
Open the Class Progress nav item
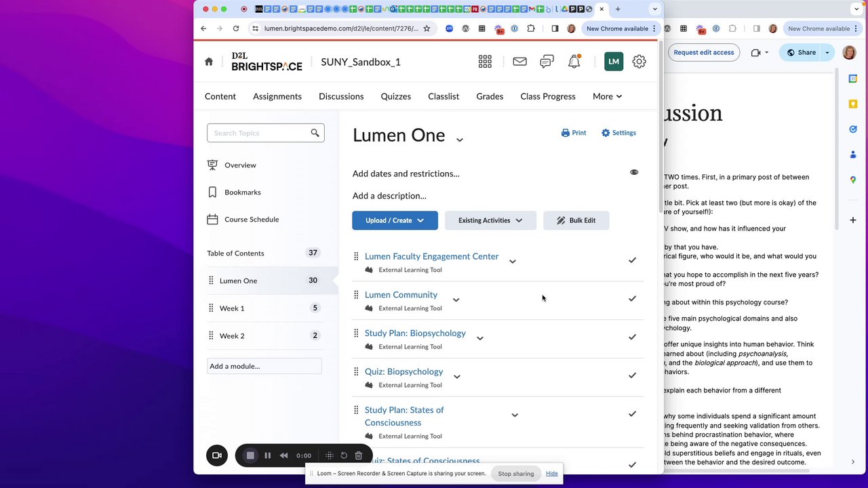click(548, 96)
